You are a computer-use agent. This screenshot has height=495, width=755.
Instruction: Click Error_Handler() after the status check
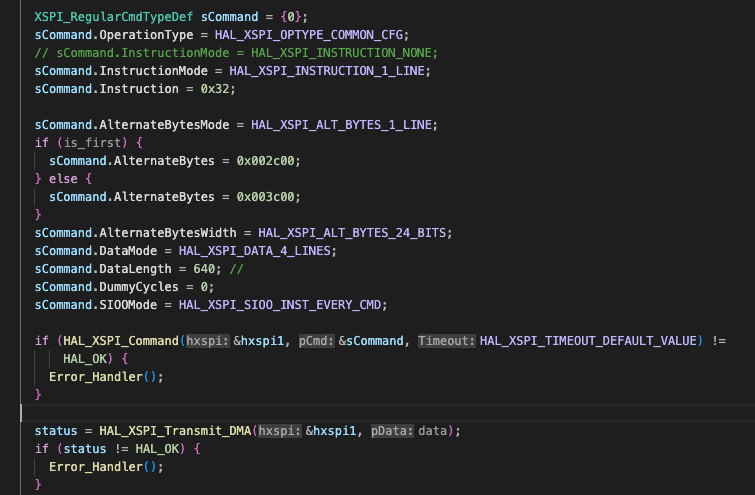click(x=106, y=467)
